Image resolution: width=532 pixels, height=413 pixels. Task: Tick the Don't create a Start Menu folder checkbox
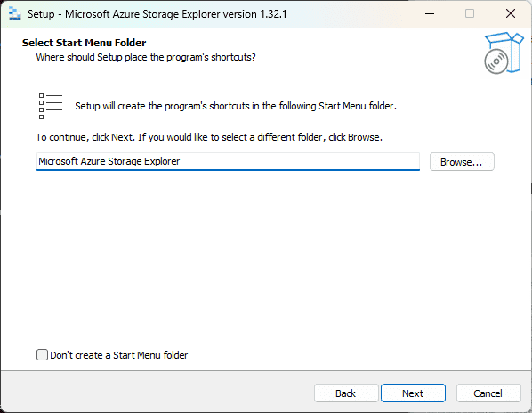(x=42, y=354)
